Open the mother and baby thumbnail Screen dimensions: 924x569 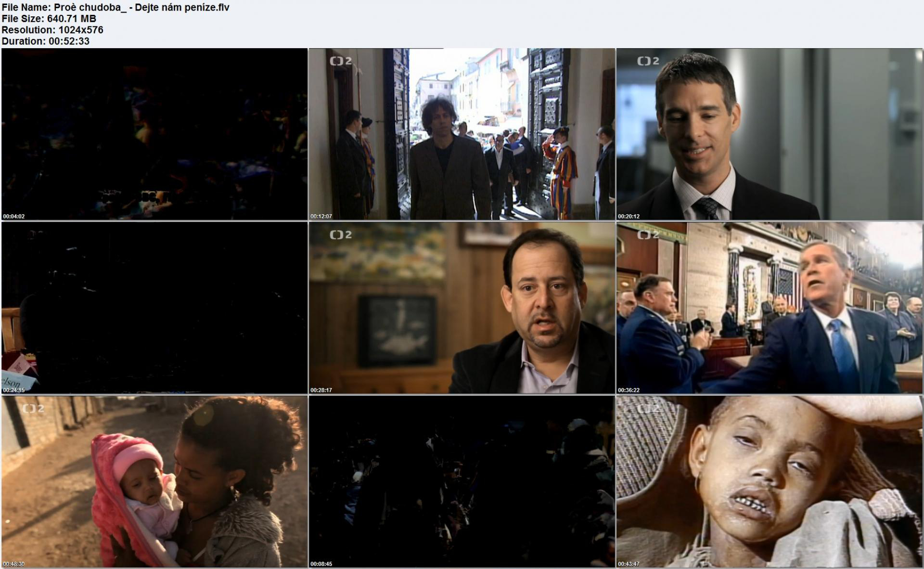click(154, 481)
